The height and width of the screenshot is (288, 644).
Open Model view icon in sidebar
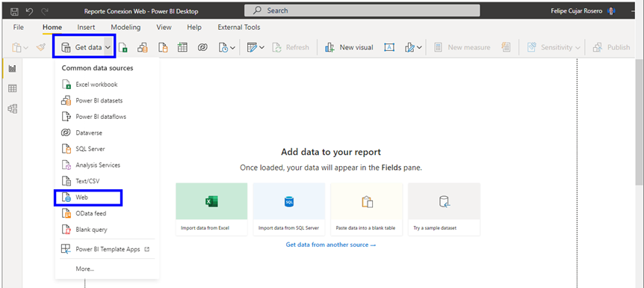[12, 108]
